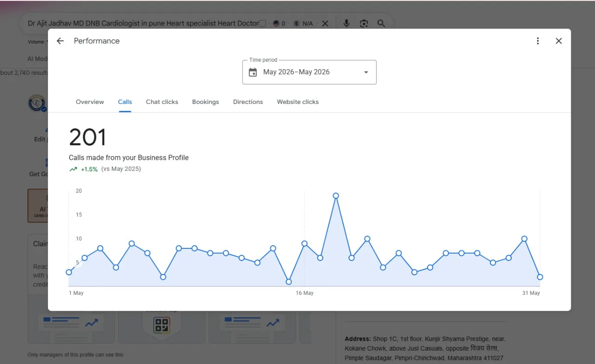Click the calendar icon in Time period

pyautogui.click(x=253, y=72)
